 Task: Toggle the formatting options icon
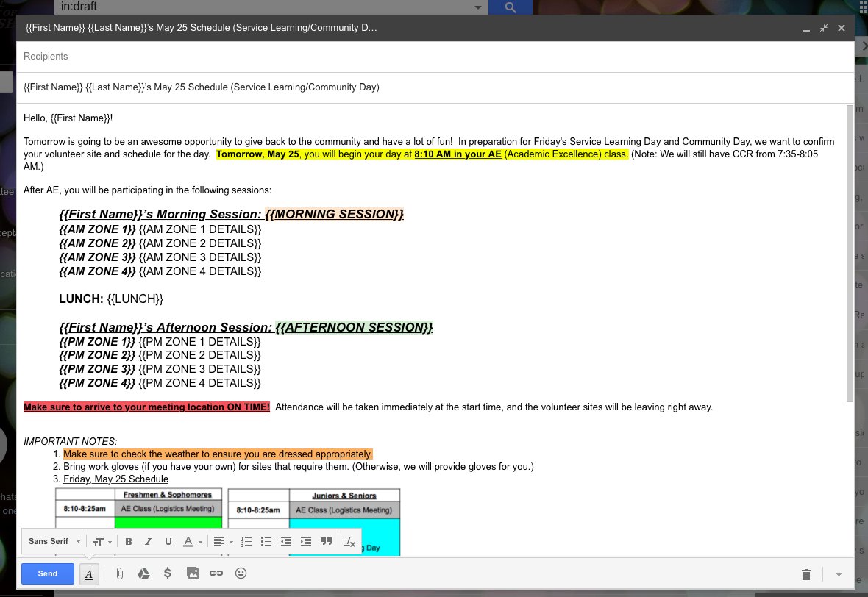[x=88, y=573]
